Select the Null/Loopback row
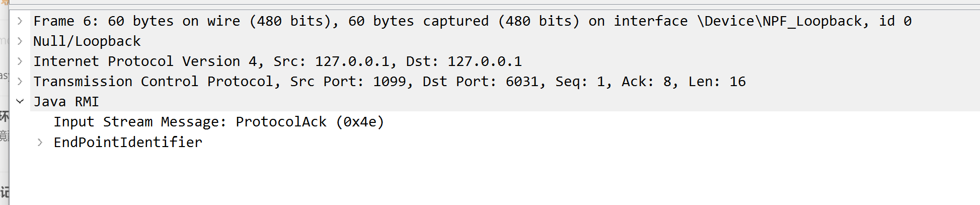 pos(495,41)
